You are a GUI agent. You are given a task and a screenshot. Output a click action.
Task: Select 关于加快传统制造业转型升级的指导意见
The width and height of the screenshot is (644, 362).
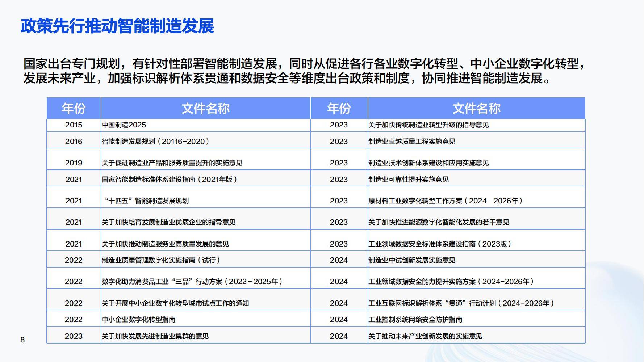click(476, 125)
